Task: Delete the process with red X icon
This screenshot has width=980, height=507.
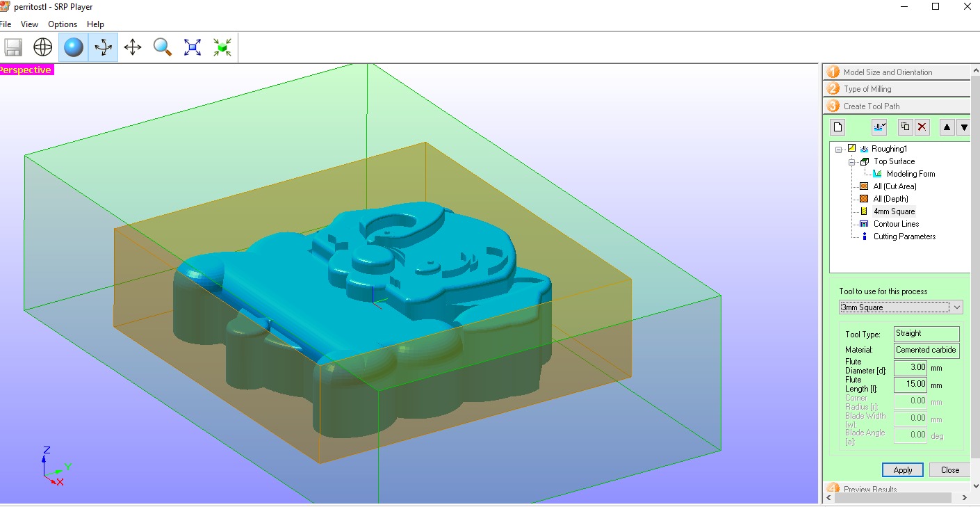Action: click(x=922, y=127)
